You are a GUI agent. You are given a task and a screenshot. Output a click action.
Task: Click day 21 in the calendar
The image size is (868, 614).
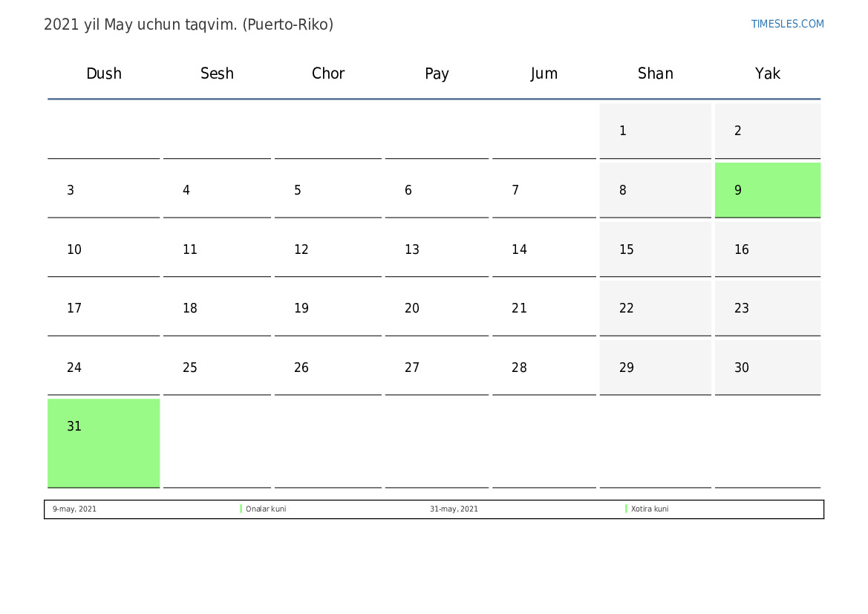tap(544, 308)
